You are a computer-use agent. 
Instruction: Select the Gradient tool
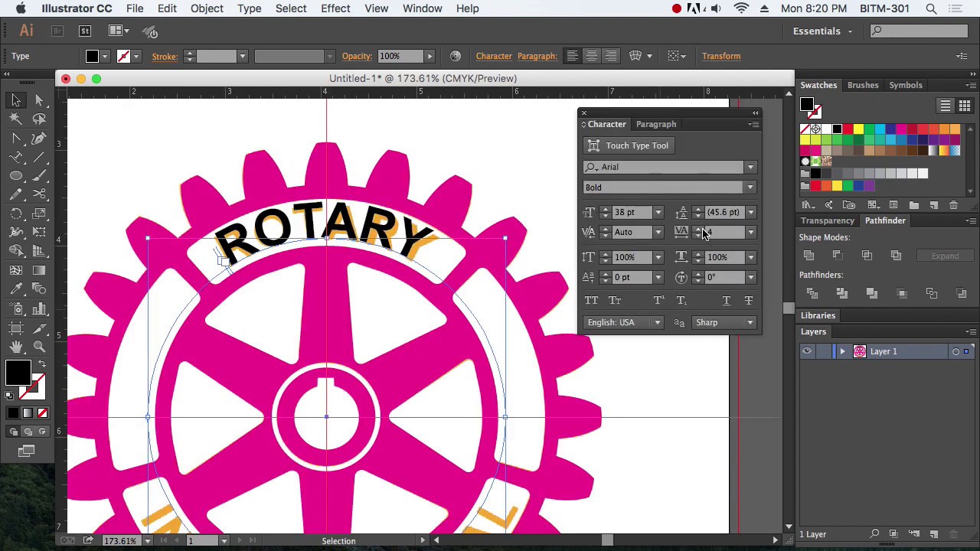tap(40, 270)
